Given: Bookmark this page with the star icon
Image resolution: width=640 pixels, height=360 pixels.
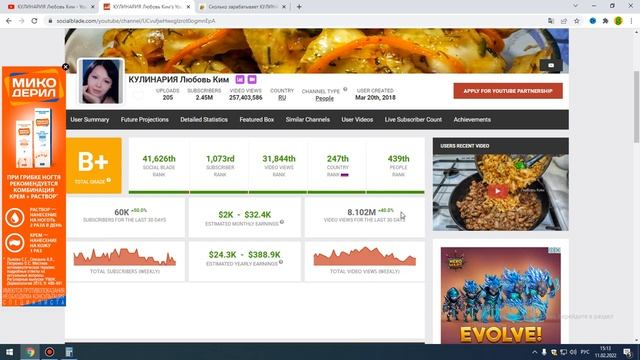Looking at the screenshot, I should click(x=577, y=21).
